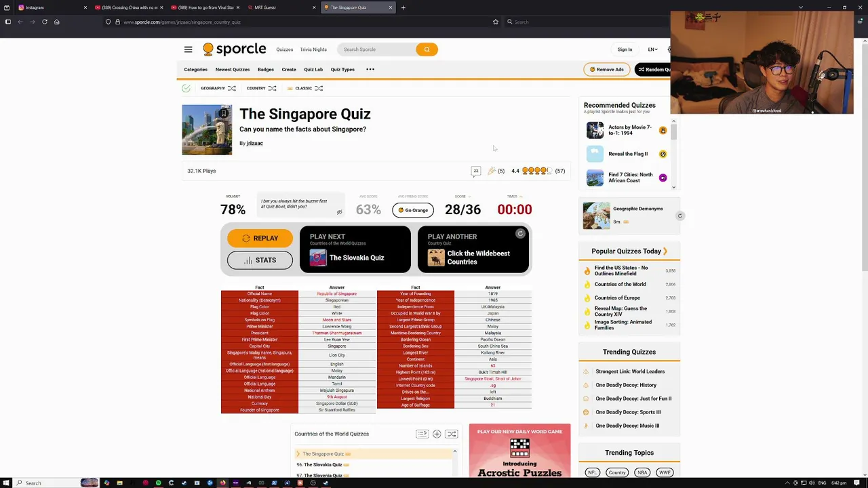Click the nominate pin icon beside (5)

492,171
